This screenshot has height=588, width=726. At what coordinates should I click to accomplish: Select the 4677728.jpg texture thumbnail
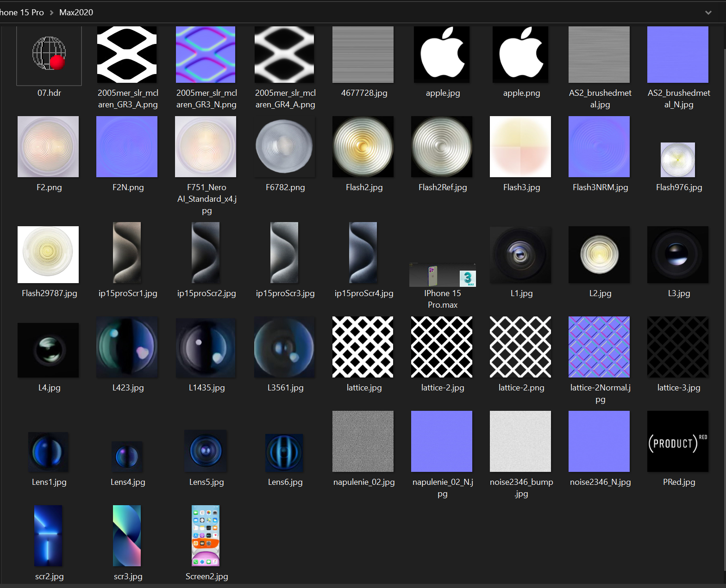(363, 55)
